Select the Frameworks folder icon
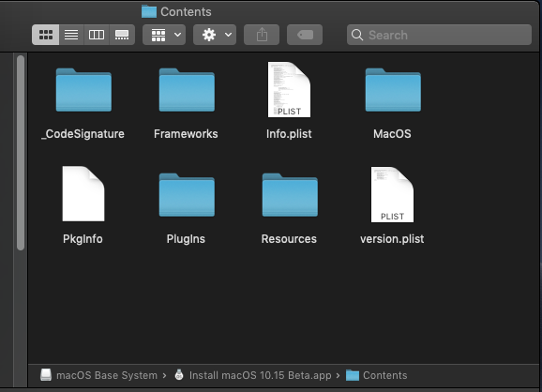The image size is (542, 392). tap(187, 90)
